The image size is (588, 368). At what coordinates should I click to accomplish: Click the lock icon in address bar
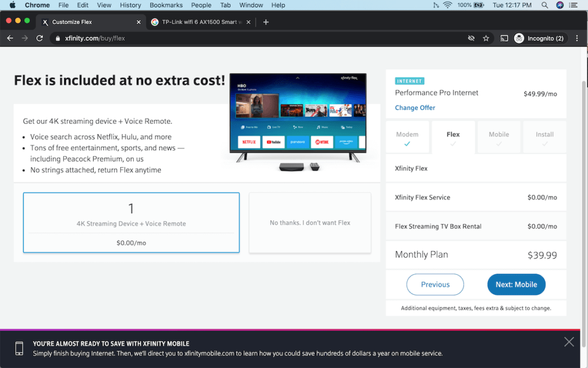(58, 39)
